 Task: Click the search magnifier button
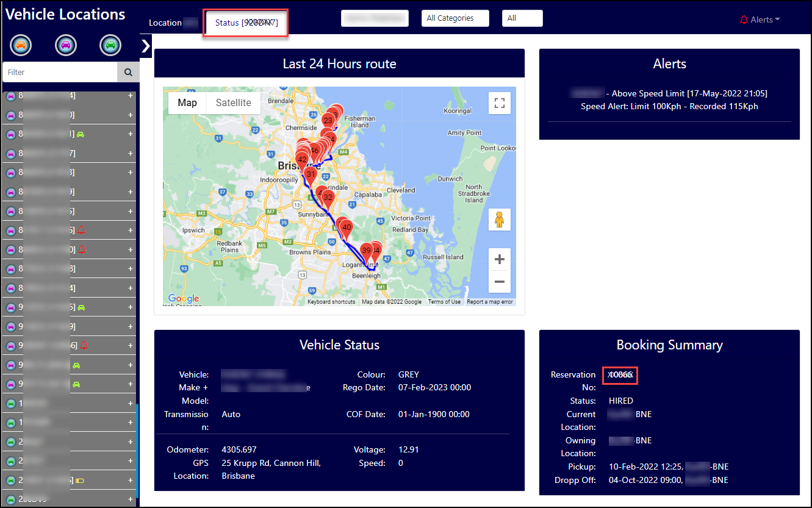tap(128, 72)
